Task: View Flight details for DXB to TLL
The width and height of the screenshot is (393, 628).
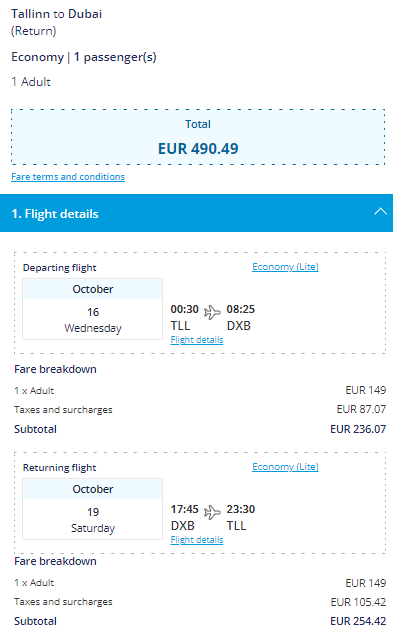Action: (x=197, y=539)
